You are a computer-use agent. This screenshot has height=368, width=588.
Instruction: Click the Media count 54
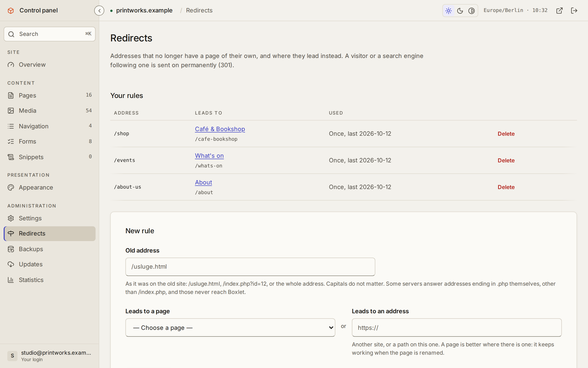click(89, 111)
